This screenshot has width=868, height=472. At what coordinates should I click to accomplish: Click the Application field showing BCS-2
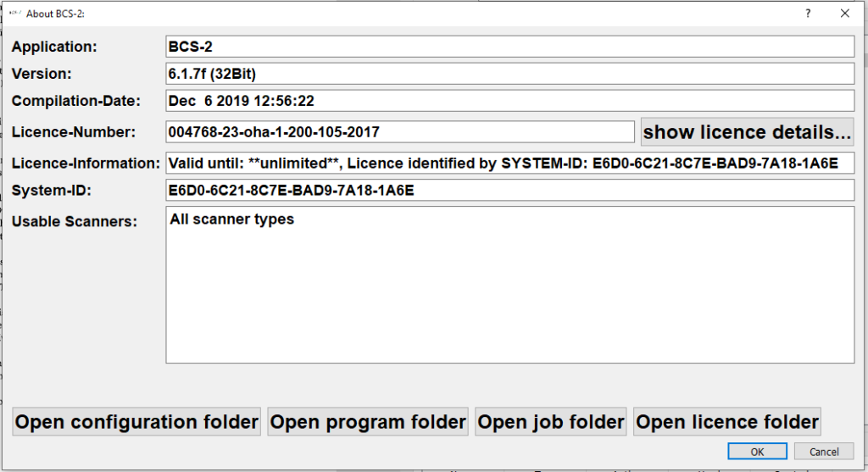coord(509,47)
